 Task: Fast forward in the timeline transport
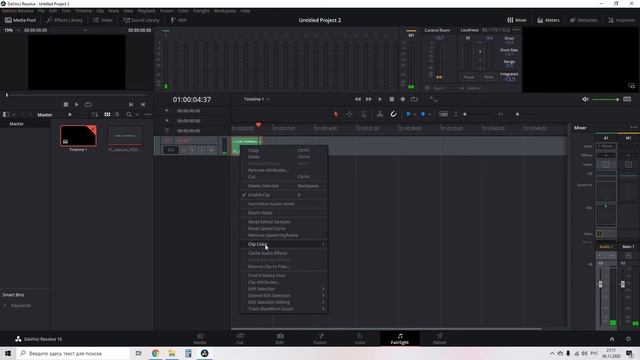pyautogui.click(x=369, y=99)
